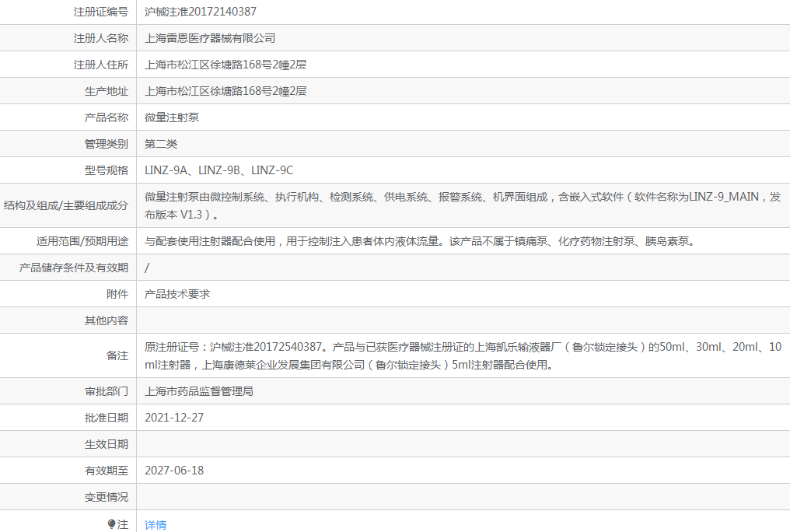790x532 pixels.
Task: Select the 结构及组成/主要组成成分 label
Action: pos(66,205)
